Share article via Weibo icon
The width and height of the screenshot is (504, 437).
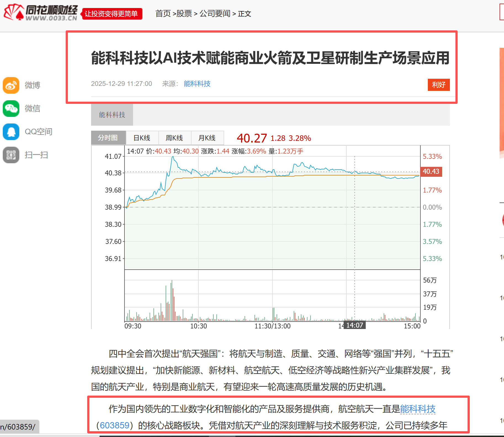coord(11,85)
